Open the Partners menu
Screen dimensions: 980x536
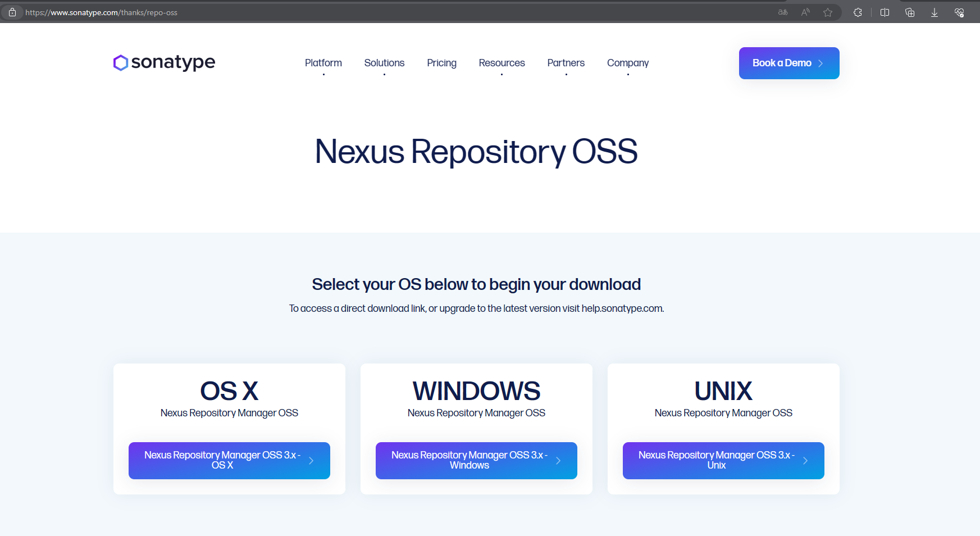566,63
